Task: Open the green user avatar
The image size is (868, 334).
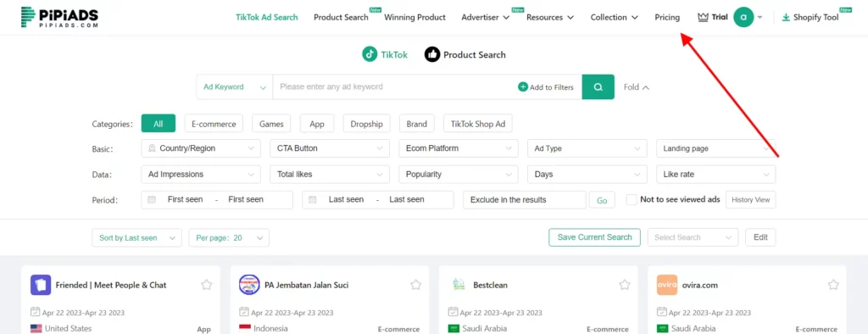Action: [x=743, y=17]
